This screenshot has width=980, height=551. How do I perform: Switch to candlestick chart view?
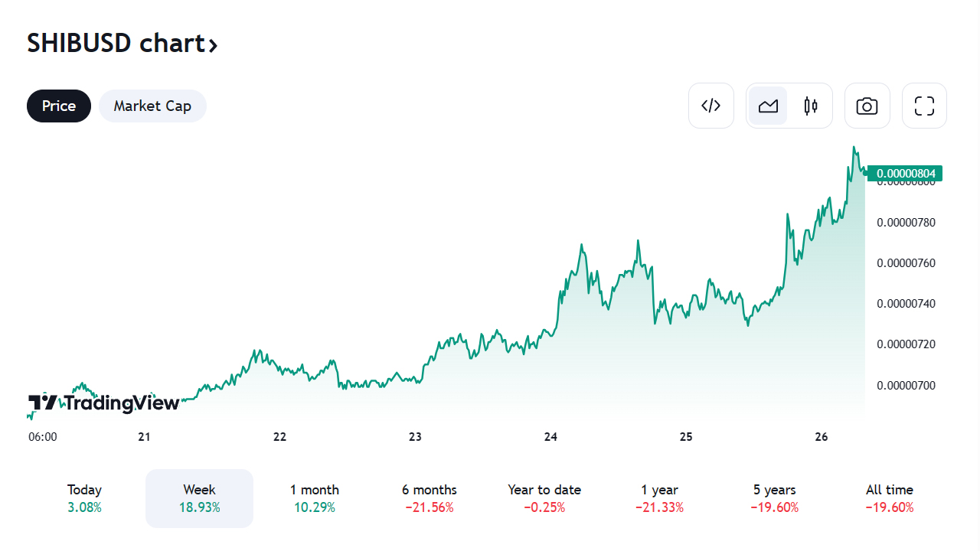coord(811,106)
